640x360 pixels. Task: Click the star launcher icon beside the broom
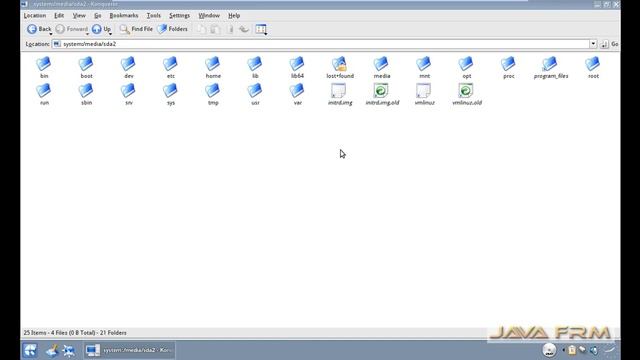tap(69, 350)
